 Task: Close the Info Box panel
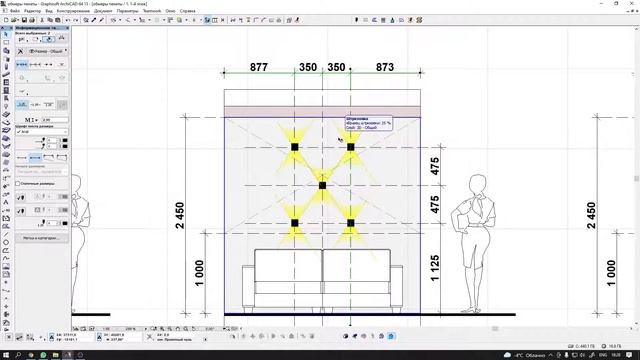click(x=67, y=28)
